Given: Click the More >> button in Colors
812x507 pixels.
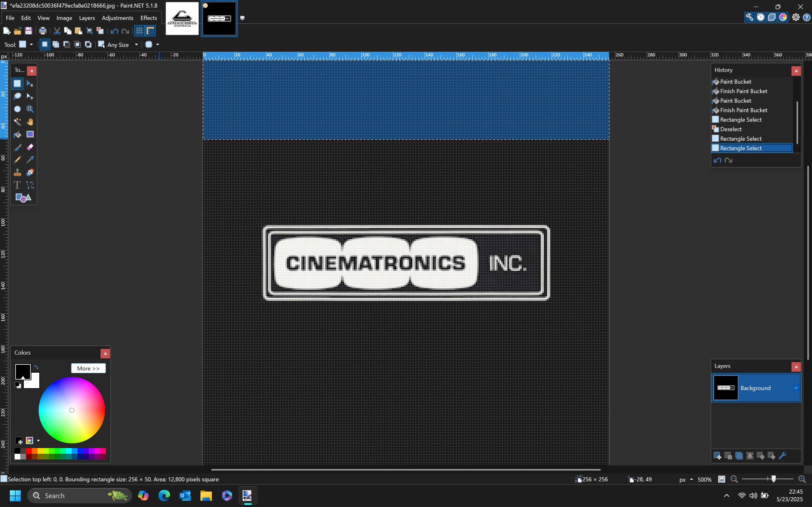Looking at the screenshot, I should pyautogui.click(x=88, y=368).
